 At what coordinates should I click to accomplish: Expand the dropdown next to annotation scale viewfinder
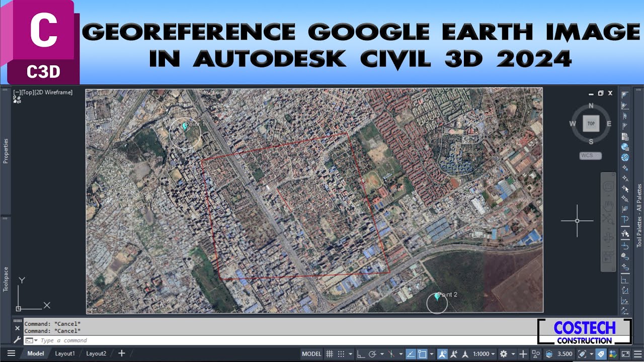click(x=592, y=354)
